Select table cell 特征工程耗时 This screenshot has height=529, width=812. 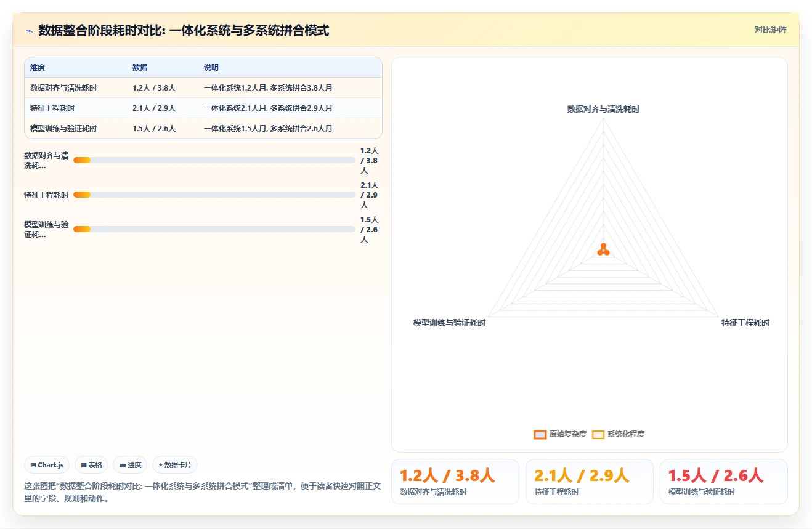pos(52,108)
